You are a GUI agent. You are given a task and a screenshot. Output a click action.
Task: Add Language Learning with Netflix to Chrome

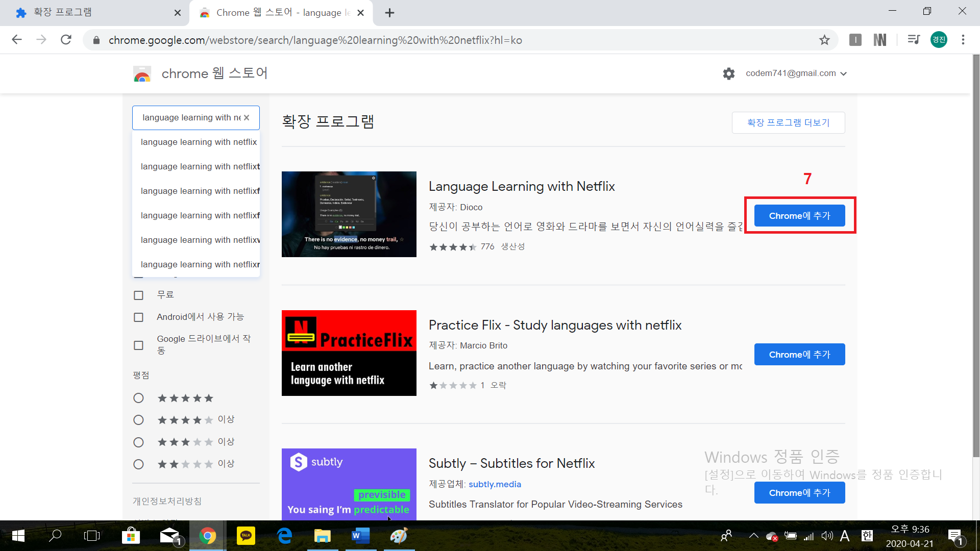click(x=799, y=215)
